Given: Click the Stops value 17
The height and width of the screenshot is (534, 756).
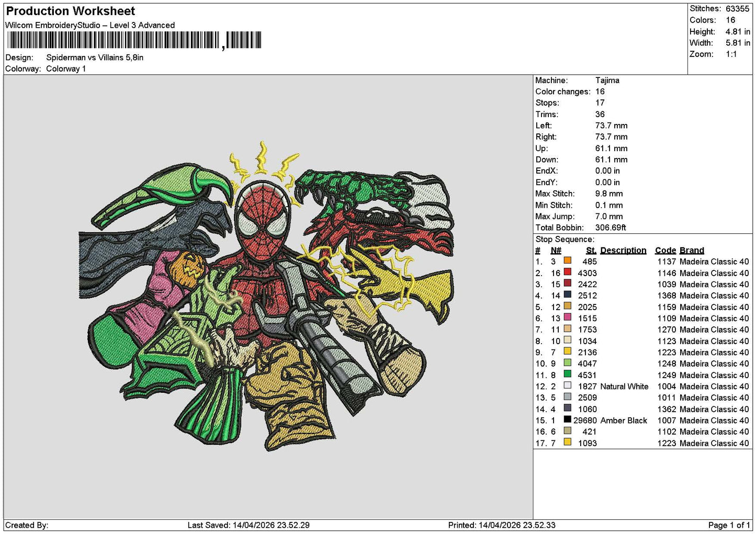Looking at the screenshot, I should click(600, 103).
